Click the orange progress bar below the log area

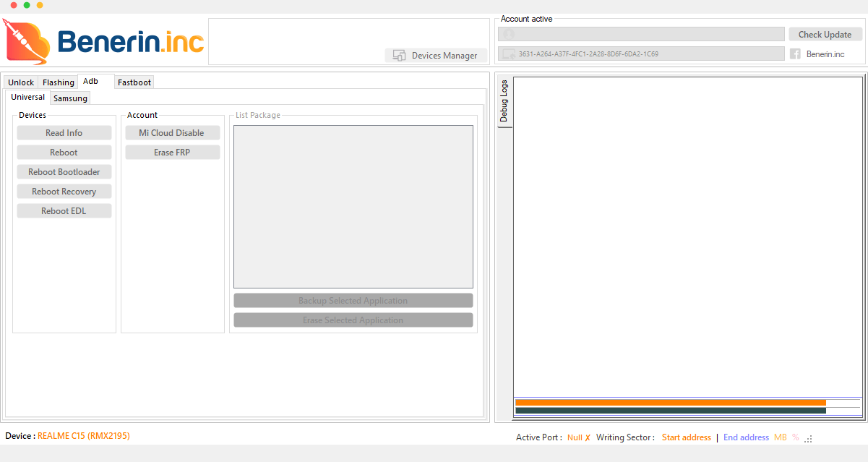coord(670,402)
